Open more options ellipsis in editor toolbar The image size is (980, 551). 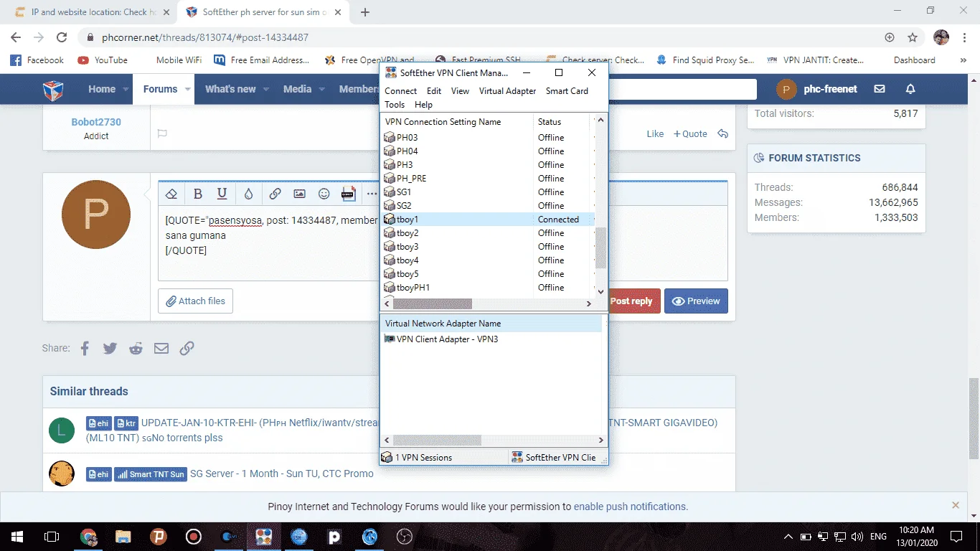(x=372, y=194)
